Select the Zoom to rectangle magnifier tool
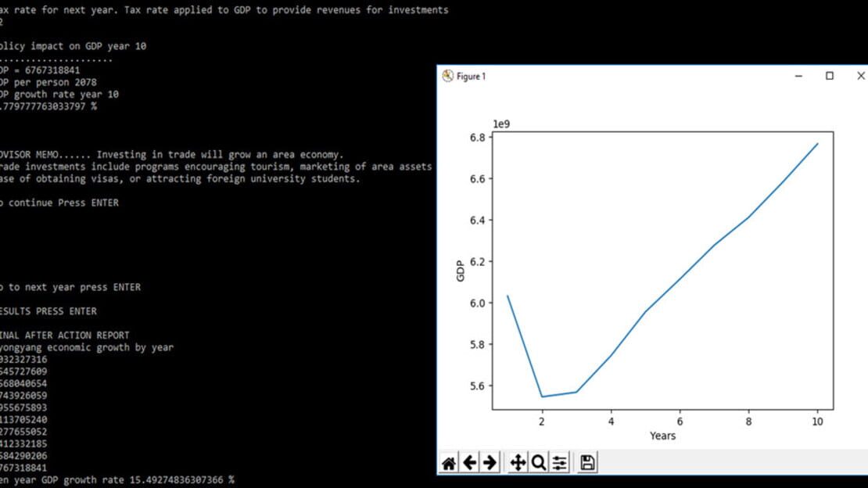Screen dimensions: 868x488 pos(538,462)
